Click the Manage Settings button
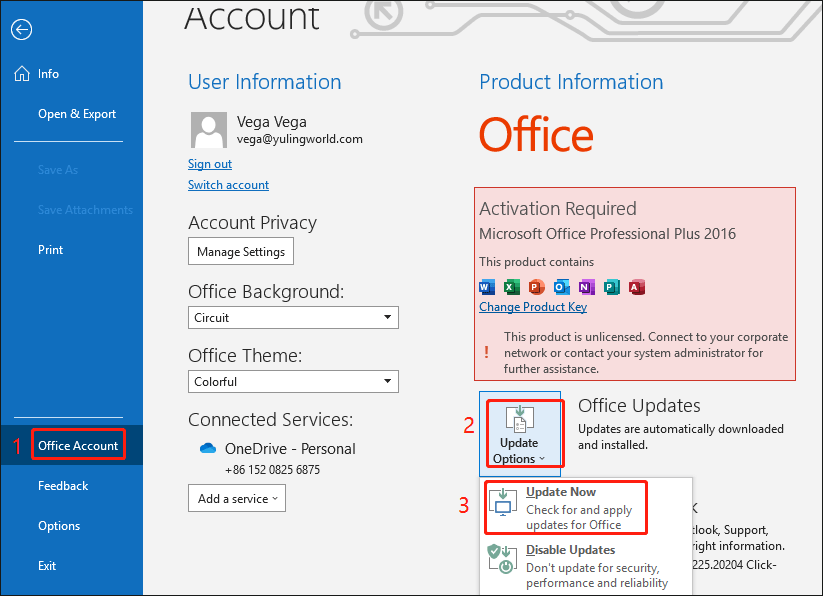Screen dimensions: 823x596 coord(241,251)
